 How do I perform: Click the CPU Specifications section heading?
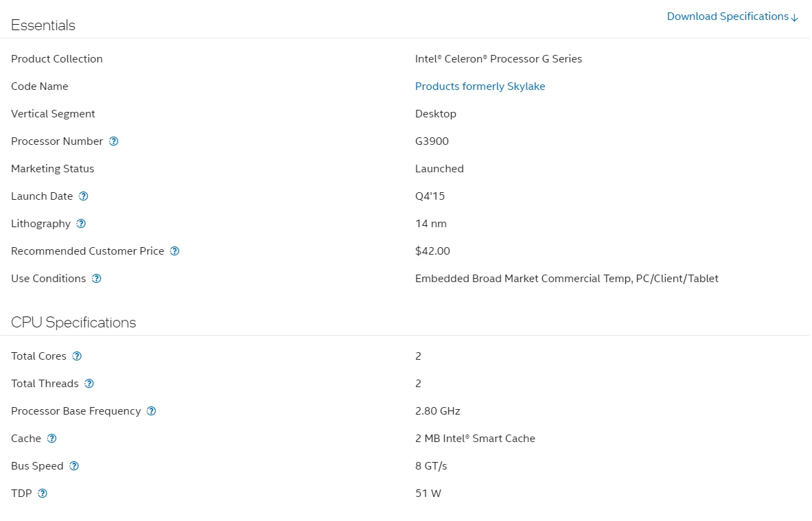(73, 323)
